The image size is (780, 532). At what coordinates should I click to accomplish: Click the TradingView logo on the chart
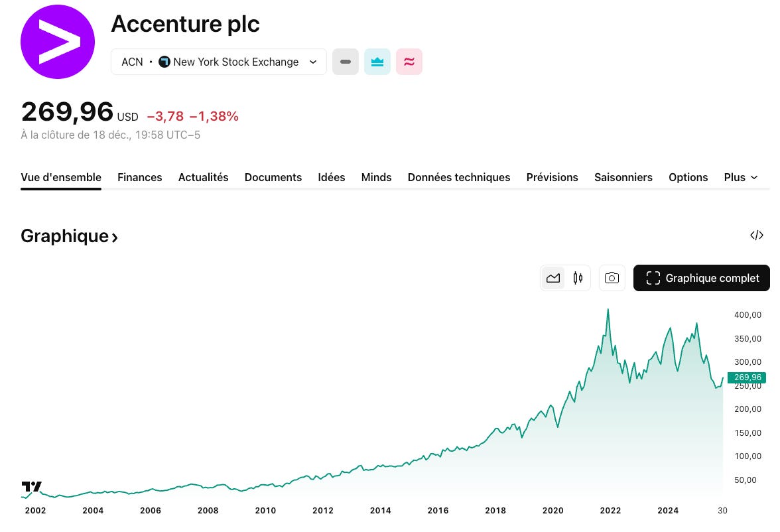(31, 487)
